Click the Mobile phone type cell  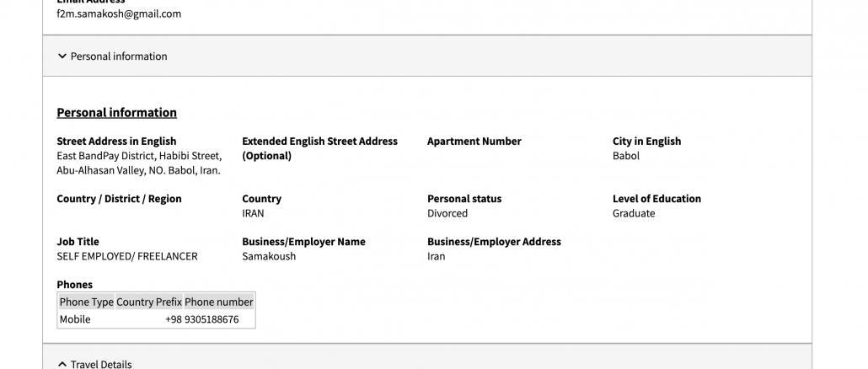click(x=75, y=319)
